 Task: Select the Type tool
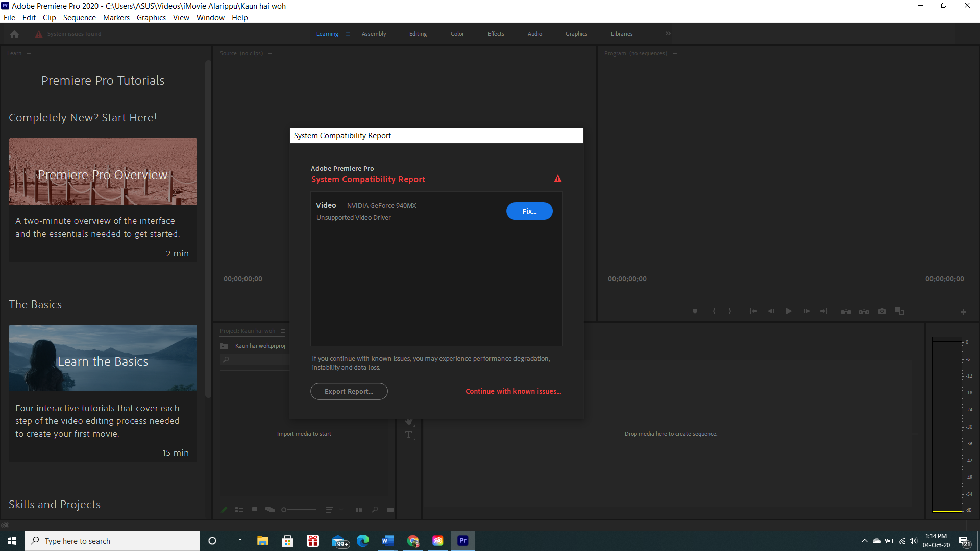point(409,435)
